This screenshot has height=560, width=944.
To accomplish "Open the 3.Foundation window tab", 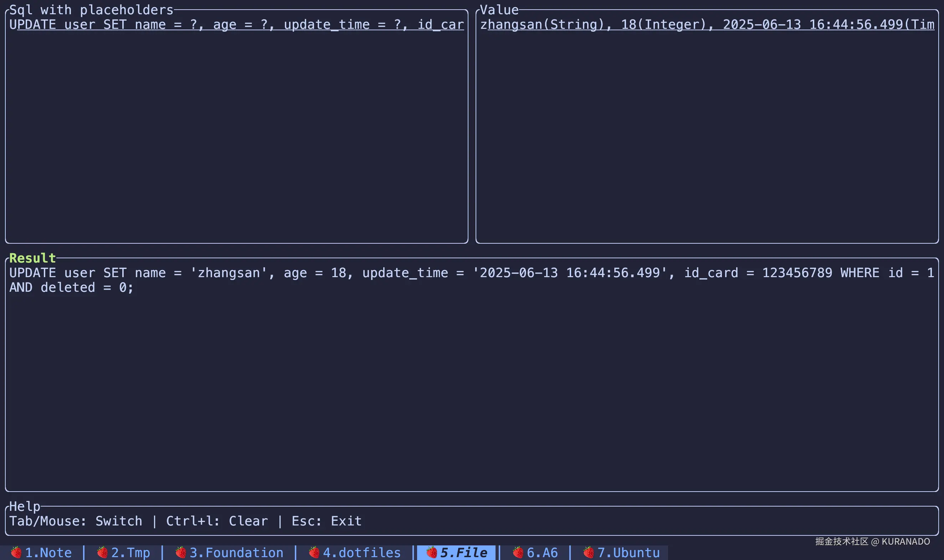I will click(236, 553).
